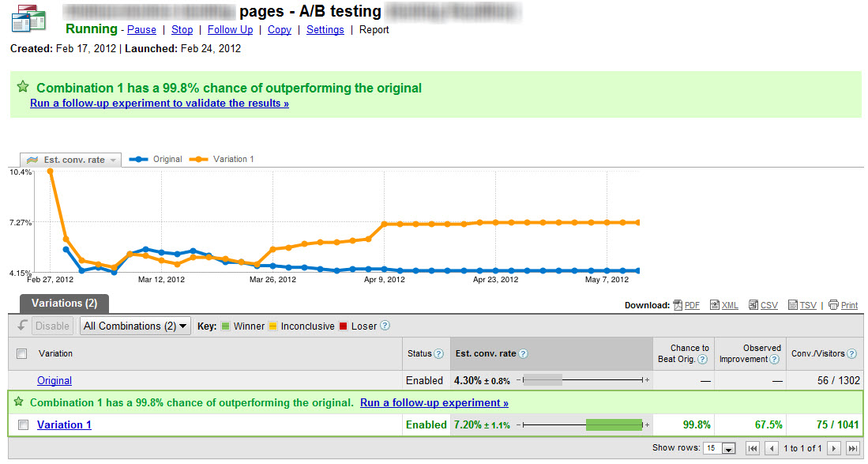Select the Variations (2) tab
Screen dimensions: 868x464
click(x=58, y=303)
